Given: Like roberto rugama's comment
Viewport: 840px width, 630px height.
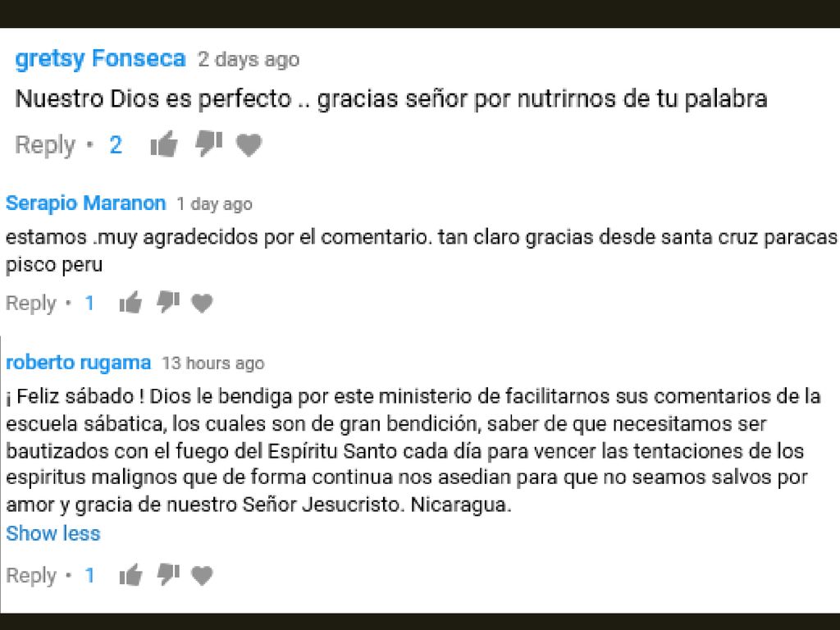Looking at the screenshot, I should (130, 575).
